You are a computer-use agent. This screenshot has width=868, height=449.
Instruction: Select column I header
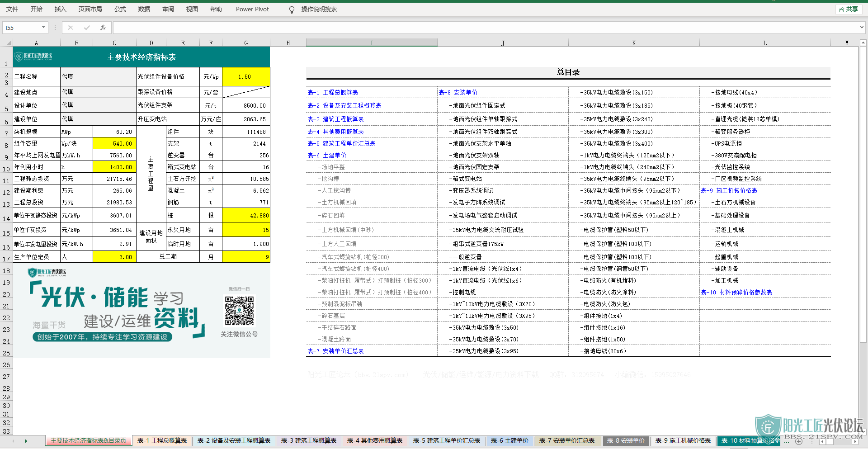click(x=372, y=43)
